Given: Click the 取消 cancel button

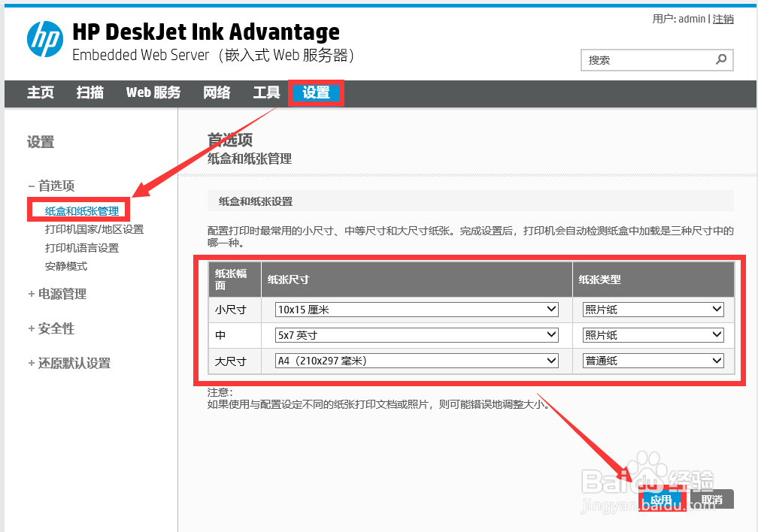Looking at the screenshot, I should (x=712, y=499).
